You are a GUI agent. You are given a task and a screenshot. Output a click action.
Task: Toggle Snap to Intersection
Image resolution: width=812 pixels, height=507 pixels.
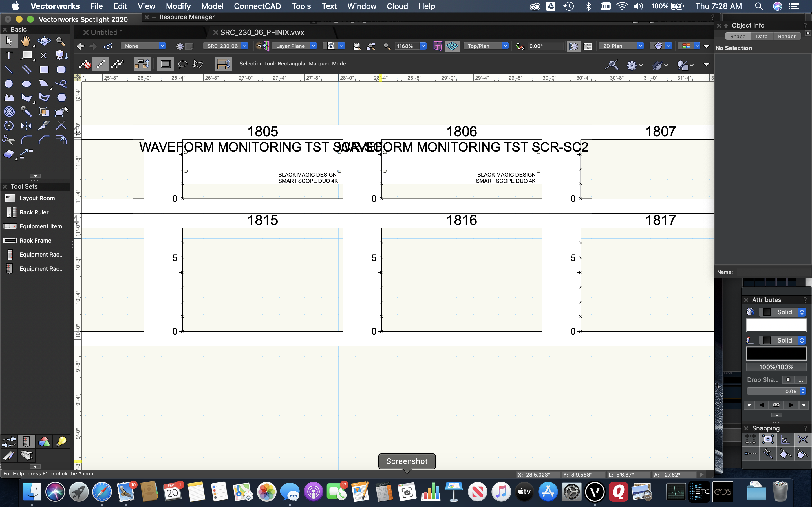tap(803, 440)
